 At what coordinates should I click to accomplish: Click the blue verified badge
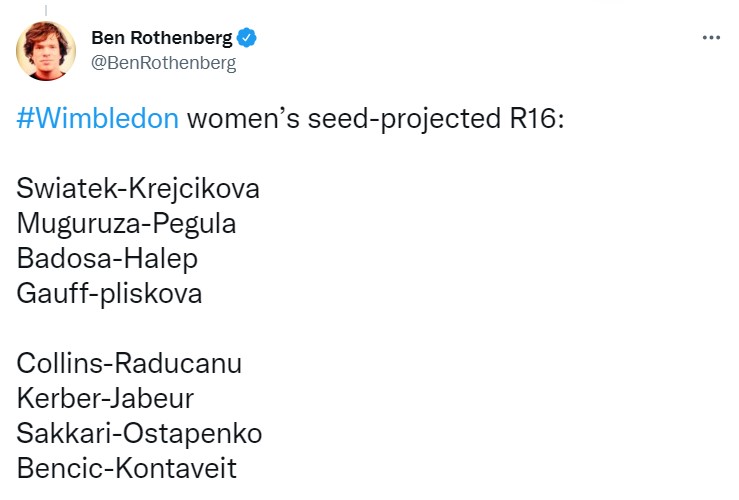(x=248, y=39)
